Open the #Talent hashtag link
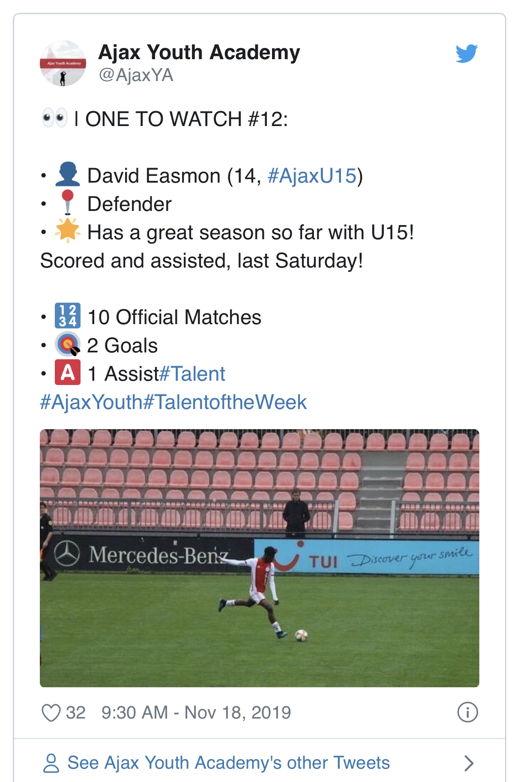 click(x=192, y=374)
